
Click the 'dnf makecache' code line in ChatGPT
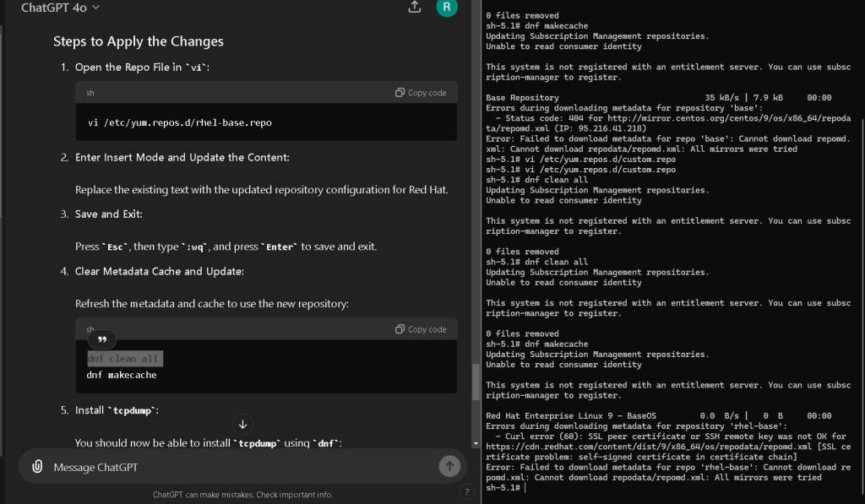coord(122,375)
